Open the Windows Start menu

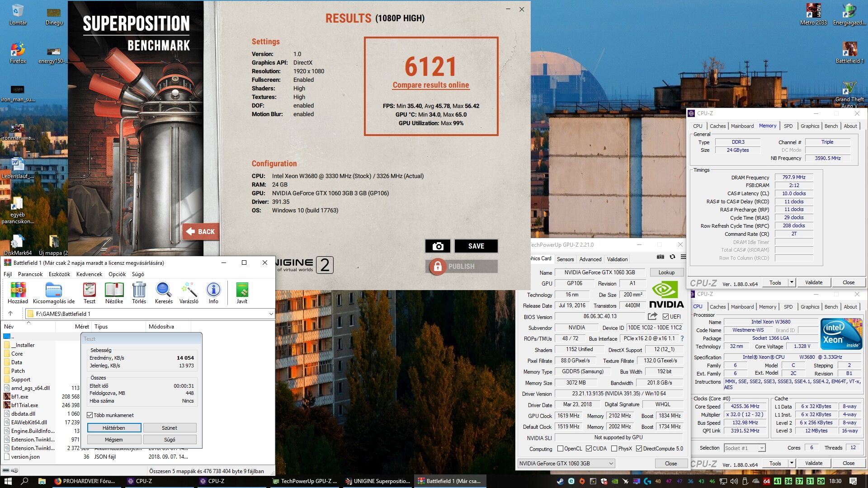click(x=8, y=481)
